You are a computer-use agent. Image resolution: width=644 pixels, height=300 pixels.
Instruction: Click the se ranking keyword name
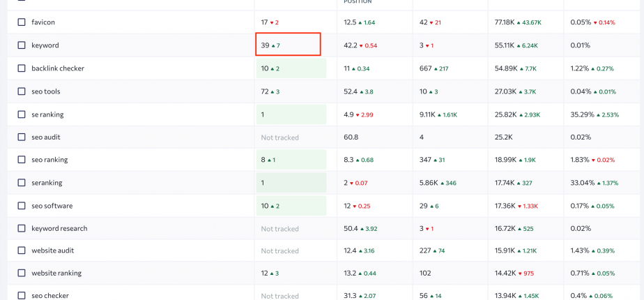pos(47,114)
